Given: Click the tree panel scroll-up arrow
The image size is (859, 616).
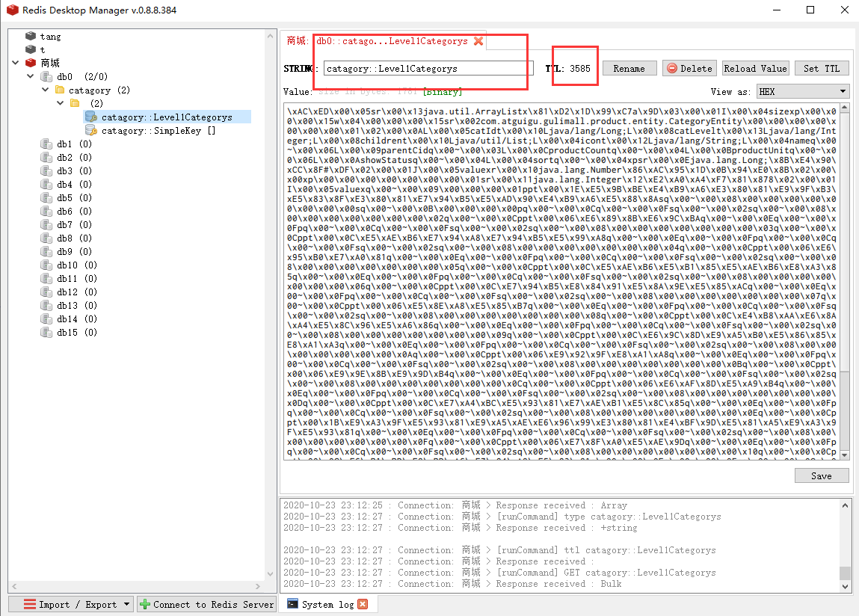Looking at the screenshot, I should pyautogui.click(x=270, y=36).
